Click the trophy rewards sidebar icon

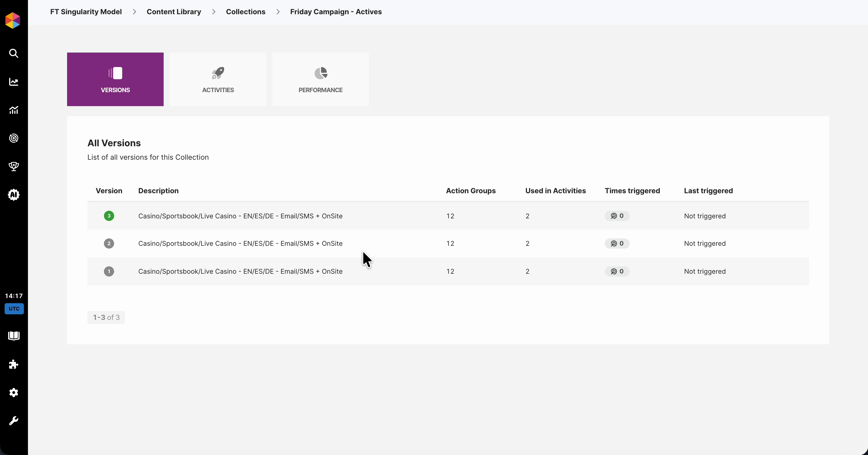[x=13, y=166]
